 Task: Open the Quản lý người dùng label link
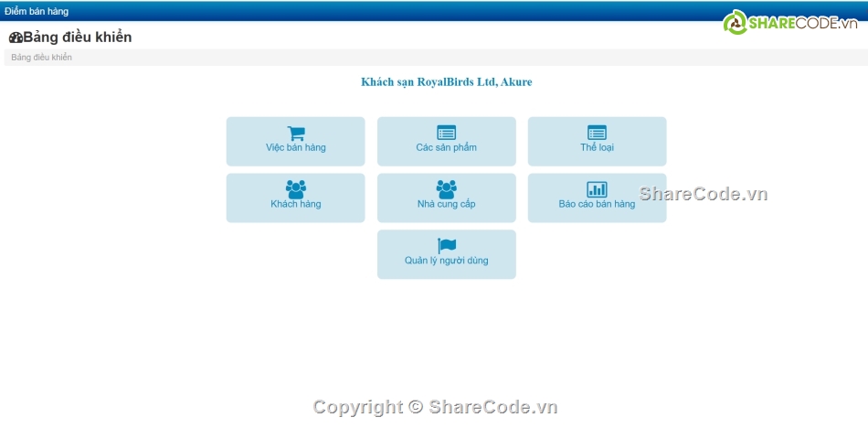tap(446, 261)
